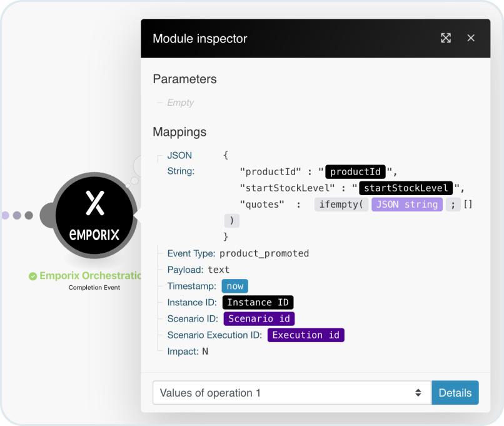The image size is (504, 426).
Task: Open the Values of operation 1 dropdown
Action: [x=292, y=393]
